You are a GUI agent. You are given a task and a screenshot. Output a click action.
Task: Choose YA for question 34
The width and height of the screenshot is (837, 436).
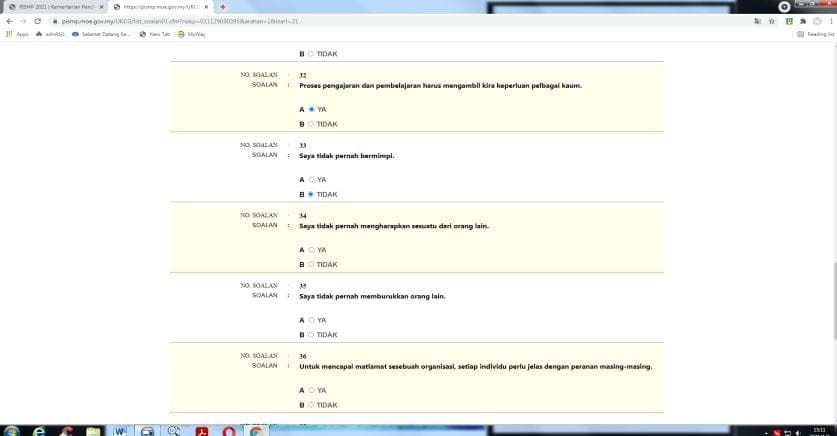(x=311, y=249)
